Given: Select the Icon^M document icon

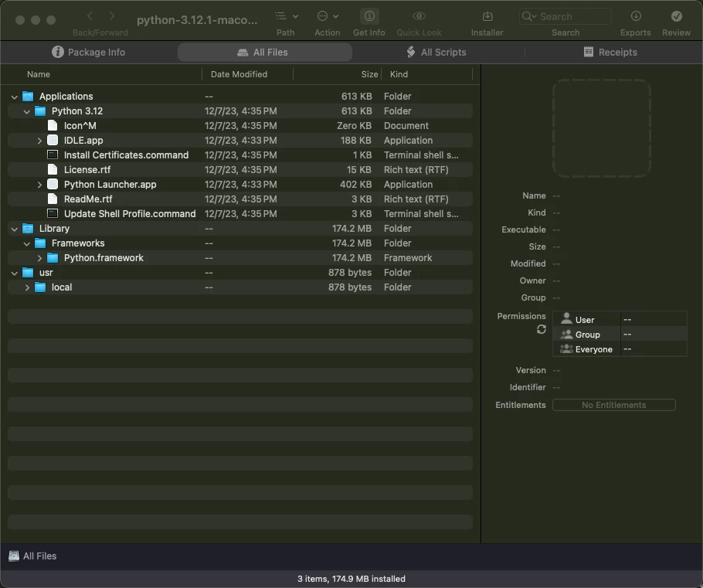Looking at the screenshot, I should tap(53, 126).
